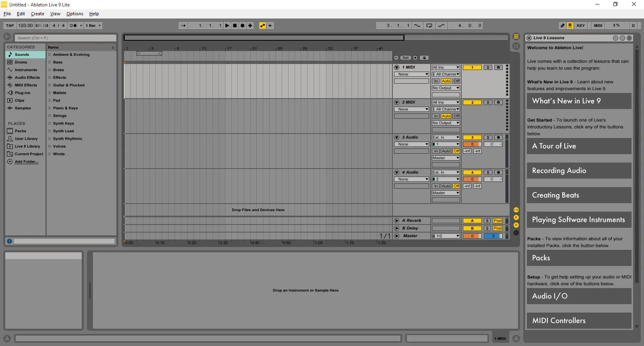Toggle Computer MIDI Keyboard icon
Screen dimensions: 644x346
570,25
